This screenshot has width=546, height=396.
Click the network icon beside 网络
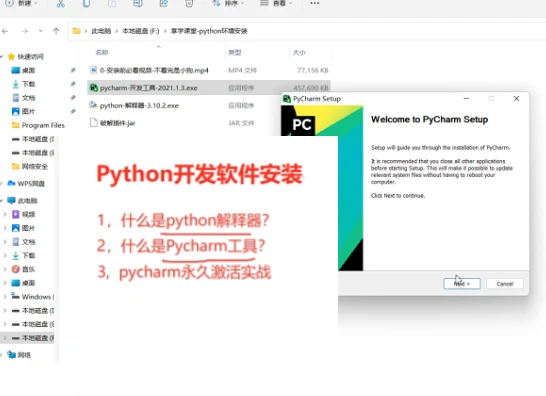tap(11, 355)
